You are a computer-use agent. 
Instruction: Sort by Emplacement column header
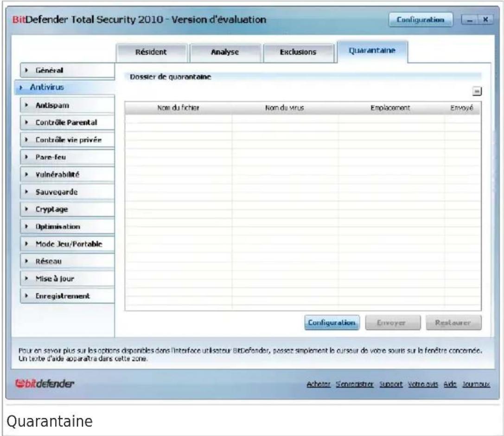coord(390,108)
